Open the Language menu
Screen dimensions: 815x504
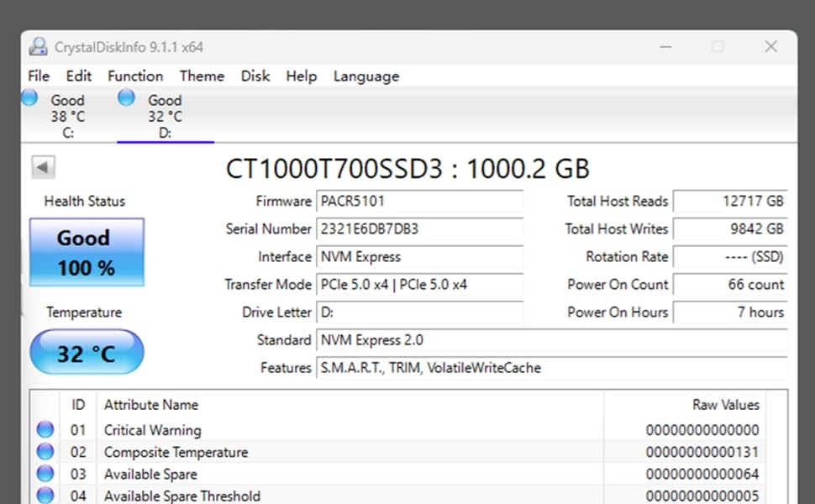(x=366, y=76)
